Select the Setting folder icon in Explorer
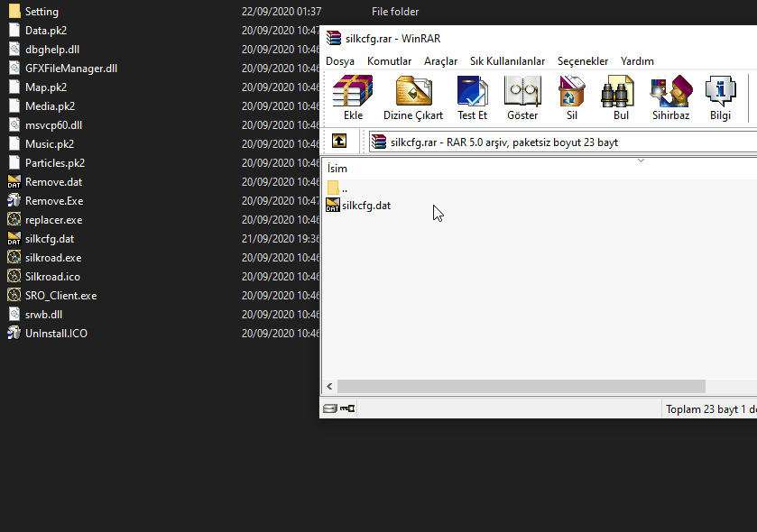 point(14,11)
